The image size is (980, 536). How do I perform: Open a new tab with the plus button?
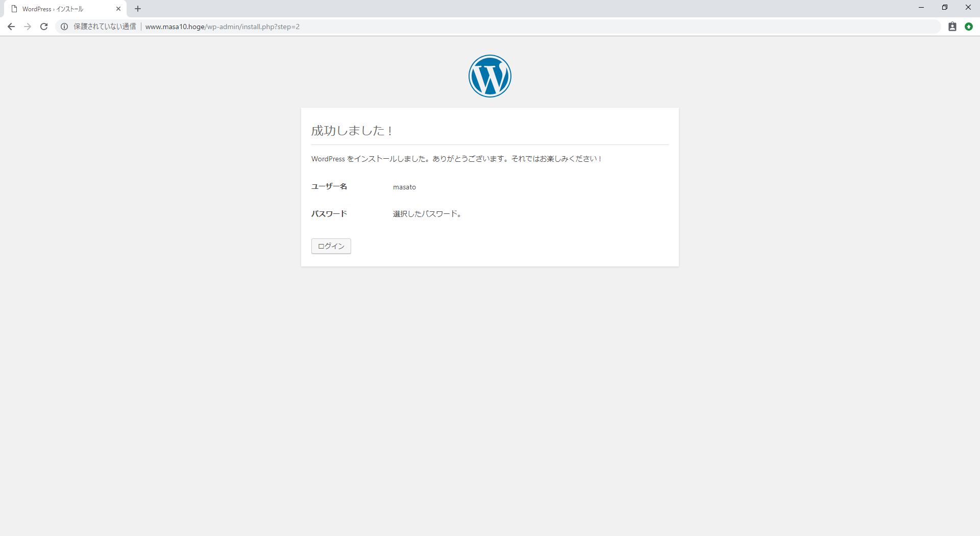pos(138,9)
